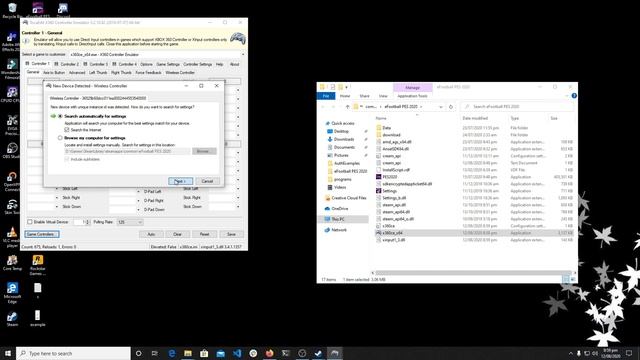Expand the address bar history dropdown
The width and height of the screenshot is (640, 360).
click(441, 107)
